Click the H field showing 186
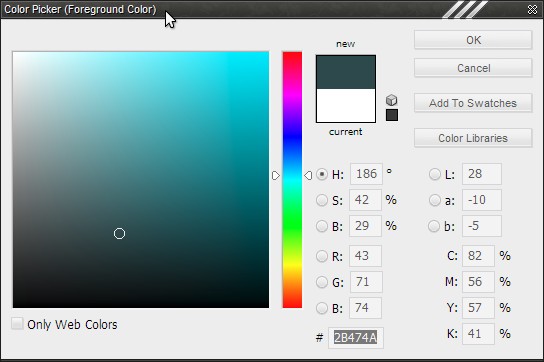544x362 pixels. (x=366, y=174)
